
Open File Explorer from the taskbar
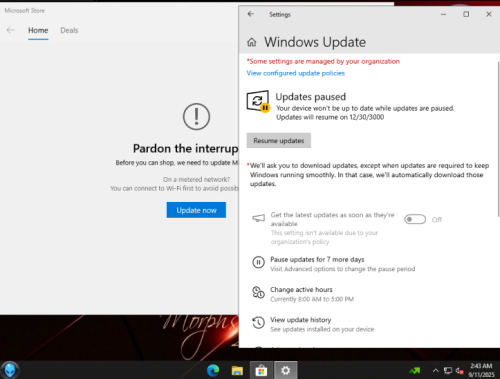[x=237, y=370]
